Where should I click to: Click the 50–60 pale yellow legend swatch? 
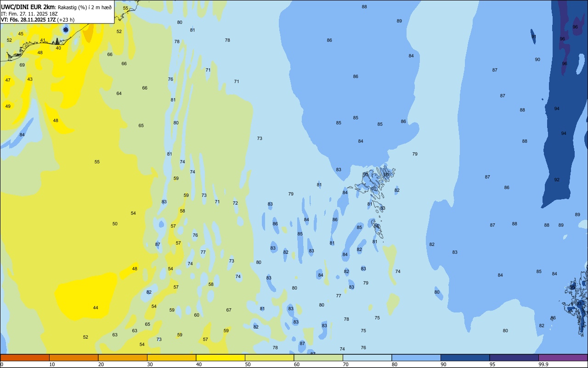(x=269, y=357)
